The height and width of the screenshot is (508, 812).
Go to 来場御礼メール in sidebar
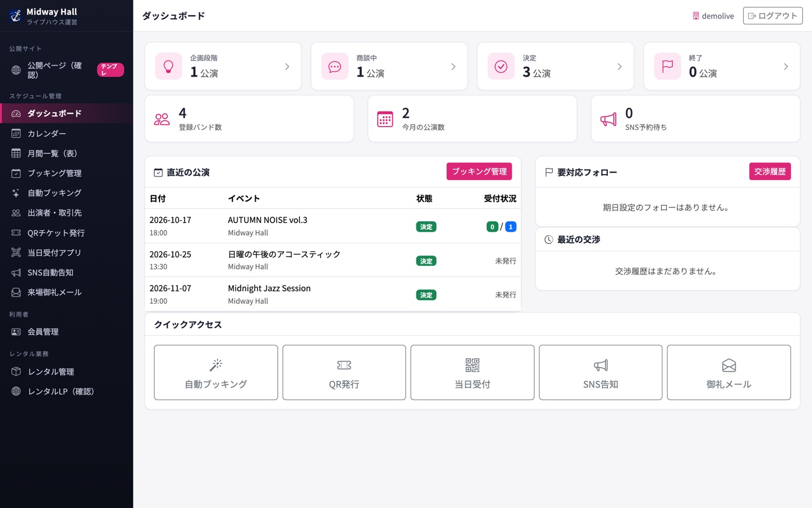pyautogui.click(x=67, y=292)
